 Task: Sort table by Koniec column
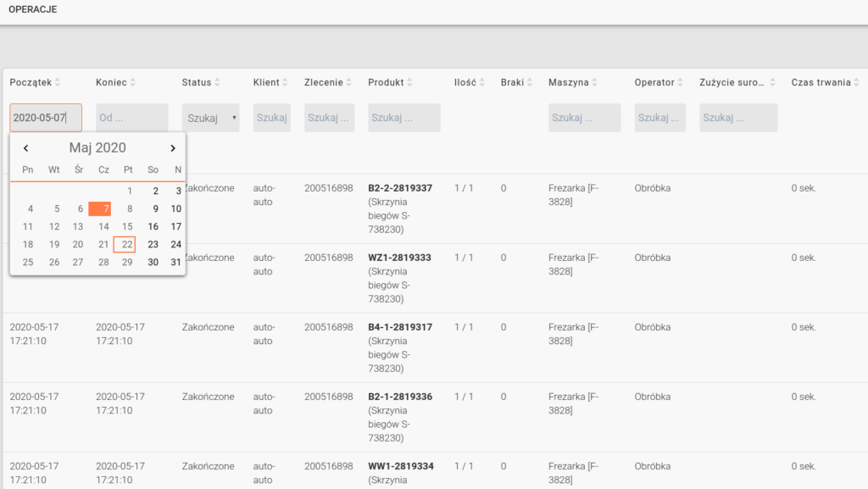(x=133, y=82)
